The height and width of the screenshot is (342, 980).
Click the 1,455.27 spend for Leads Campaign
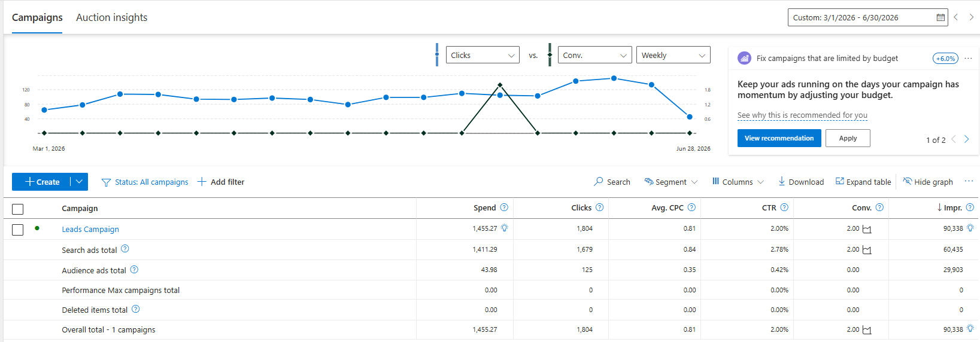(x=484, y=228)
